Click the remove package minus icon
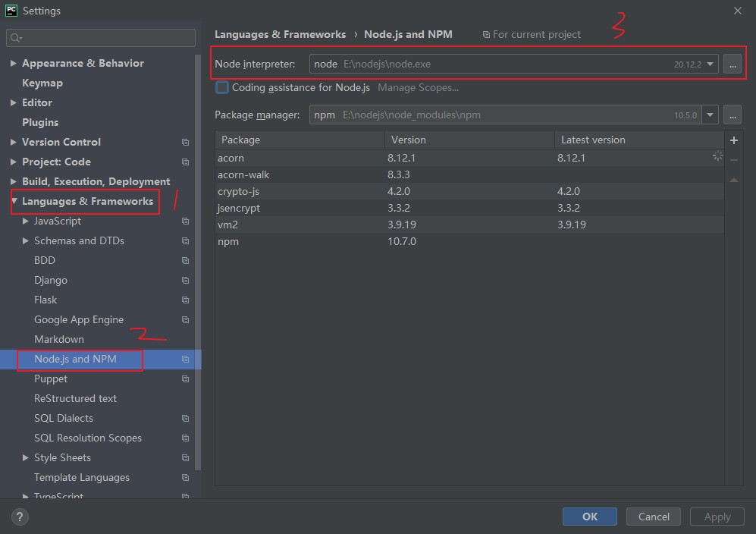 pos(734,160)
